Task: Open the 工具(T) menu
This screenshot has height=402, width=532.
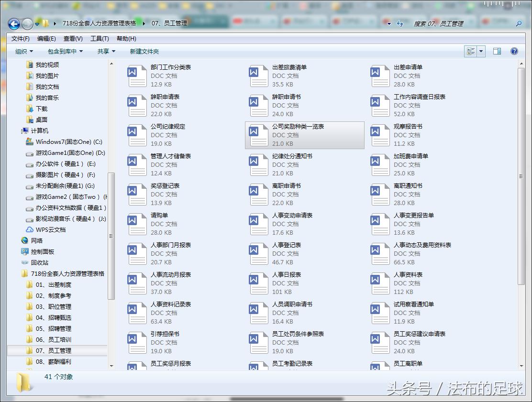Action: (x=100, y=38)
